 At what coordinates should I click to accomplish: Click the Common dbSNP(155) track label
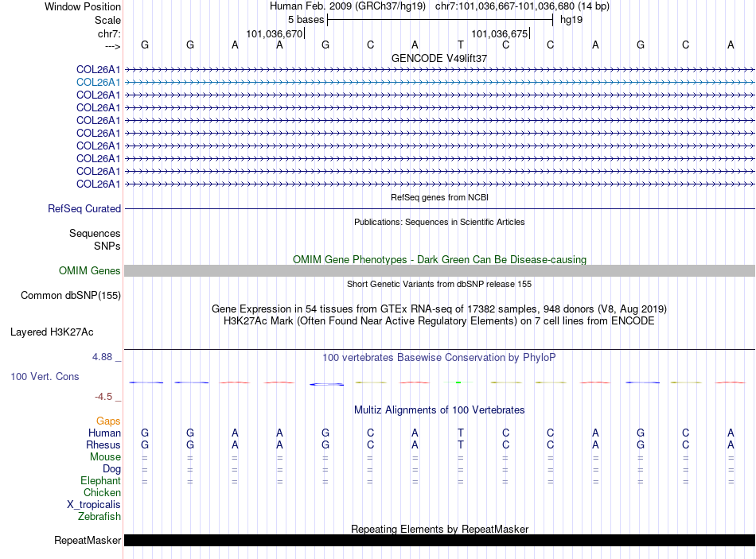tap(70, 295)
